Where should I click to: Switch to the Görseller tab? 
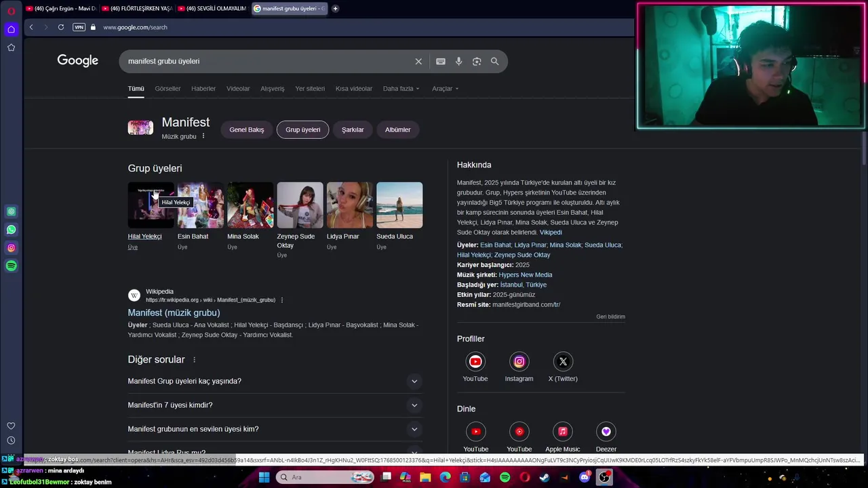pyautogui.click(x=167, y=89)
